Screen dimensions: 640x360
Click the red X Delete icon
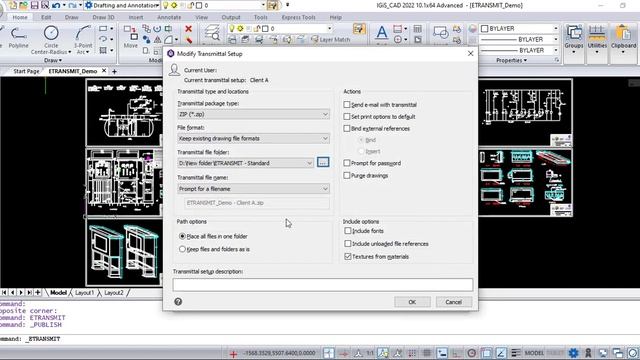coord(188,29)
